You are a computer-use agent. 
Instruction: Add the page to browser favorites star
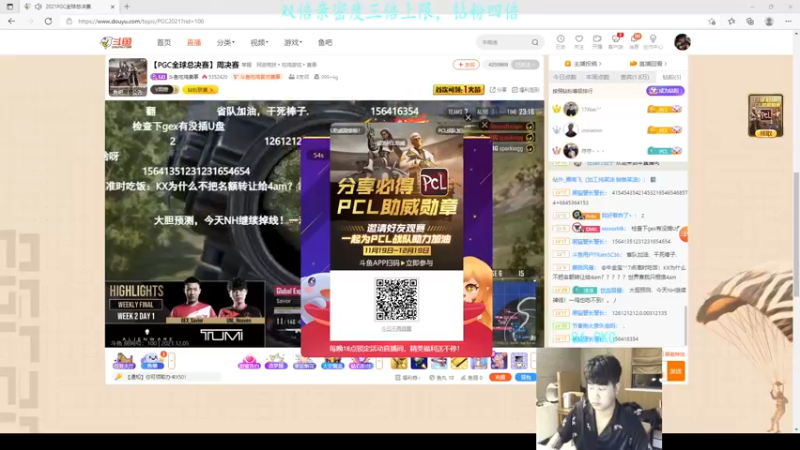click(x=712, y=21)
